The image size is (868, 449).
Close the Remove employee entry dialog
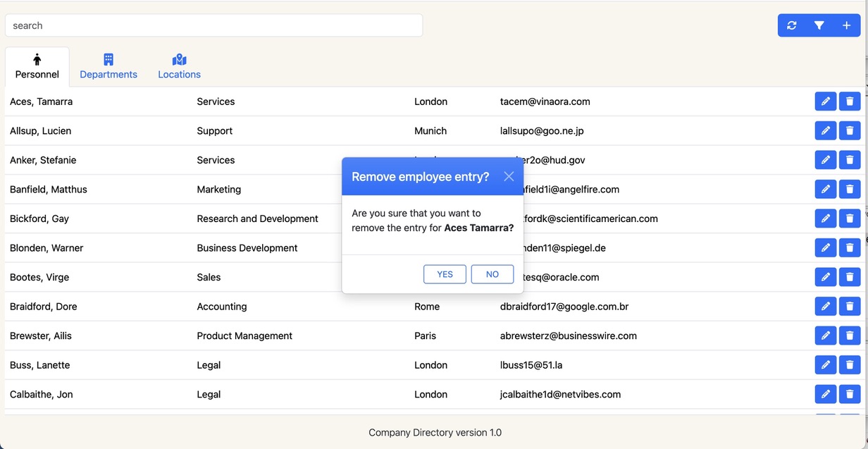click(x=509, y=176)
